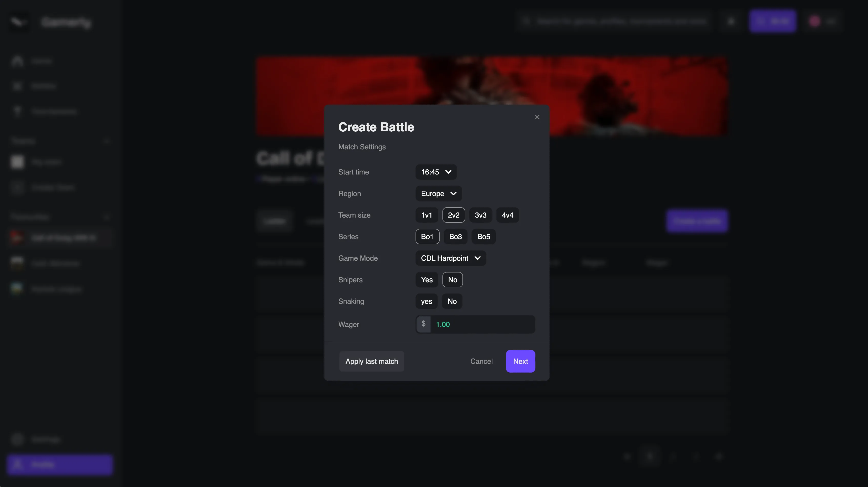Choose Bo1 series
The image size is (868, 487).
(427, 237)
